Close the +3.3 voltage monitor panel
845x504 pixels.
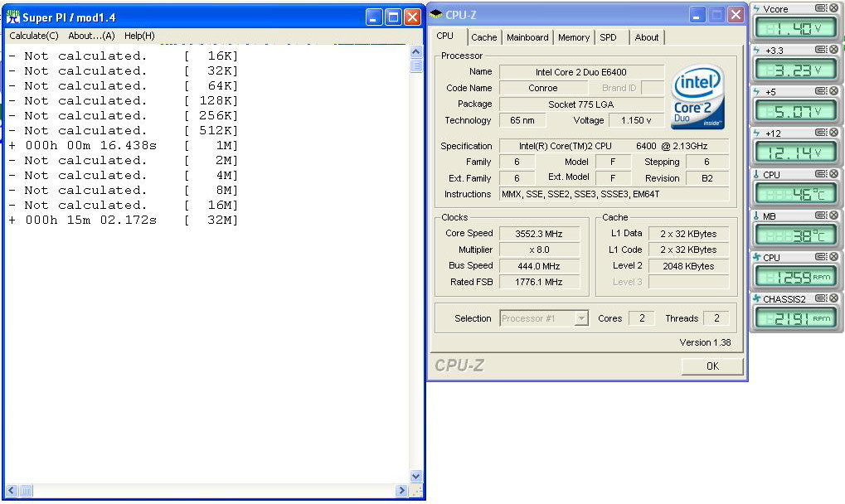click(833, 50)
